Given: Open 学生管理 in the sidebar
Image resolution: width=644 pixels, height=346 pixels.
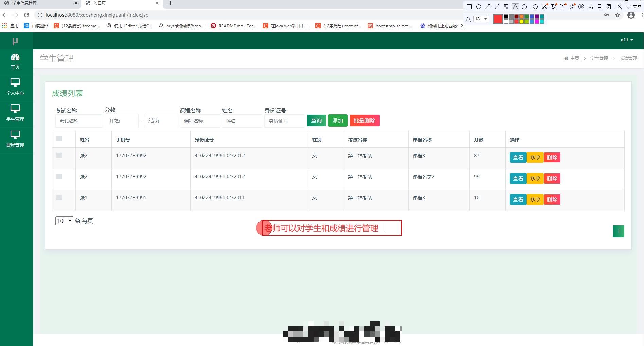Looking at the screenshot, I should pyautogui.click(x=15, y=113).
